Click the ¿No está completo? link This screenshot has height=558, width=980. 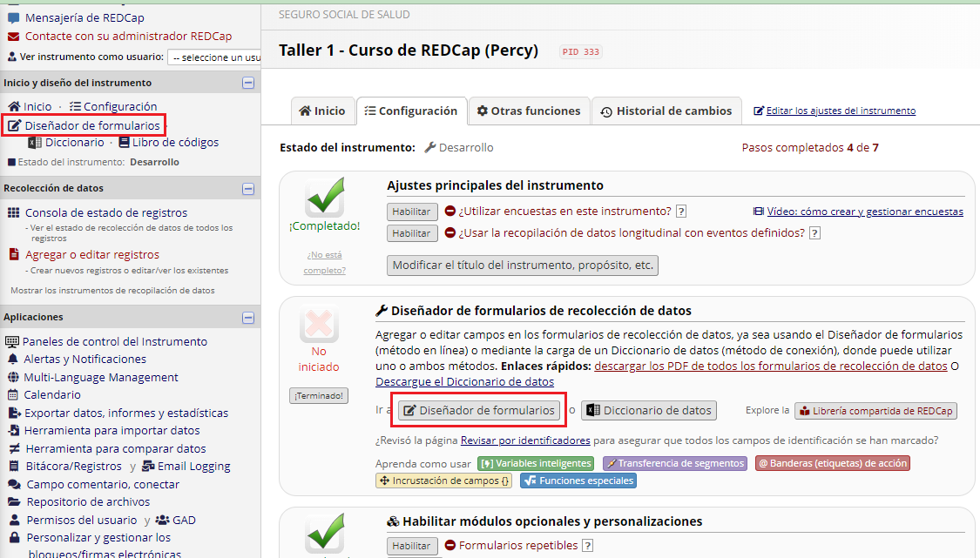tap(324, 262)
